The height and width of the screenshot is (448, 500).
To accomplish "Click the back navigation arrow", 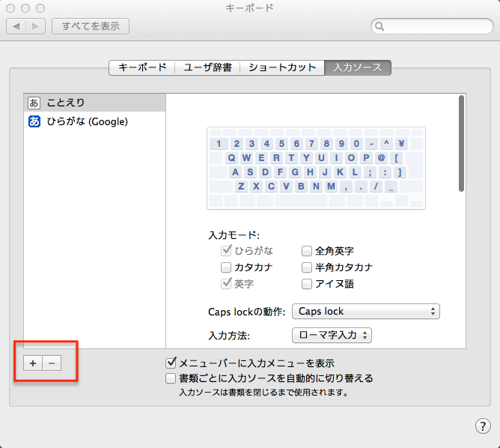I will point(17,26).
